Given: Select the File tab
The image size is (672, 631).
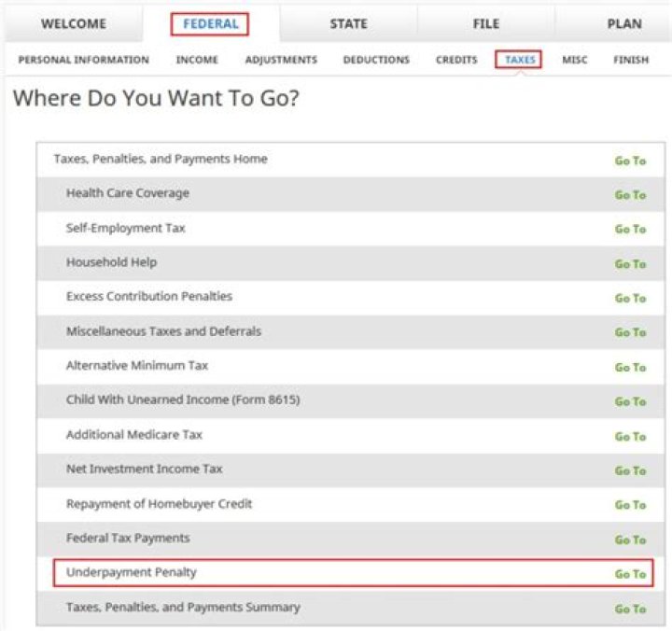Looking at the screenshot, I should pyautogui.click(x=486, y=24).
